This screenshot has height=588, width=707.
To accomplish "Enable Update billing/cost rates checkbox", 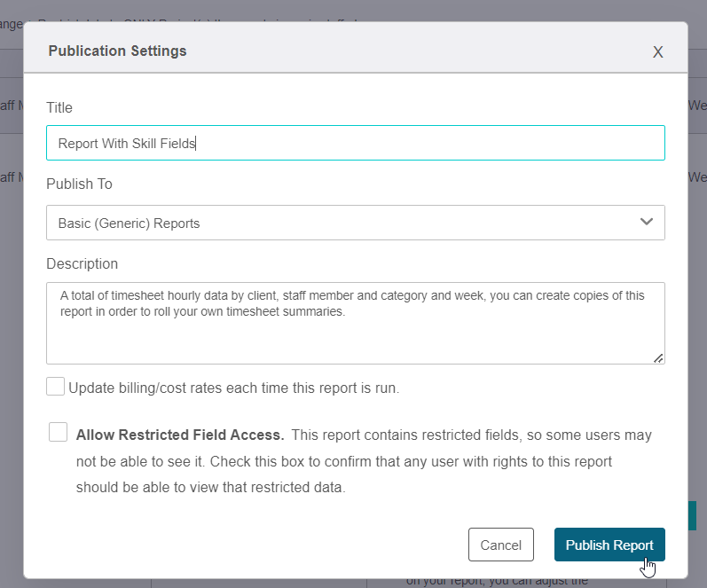I will click(x=56, y=387).
